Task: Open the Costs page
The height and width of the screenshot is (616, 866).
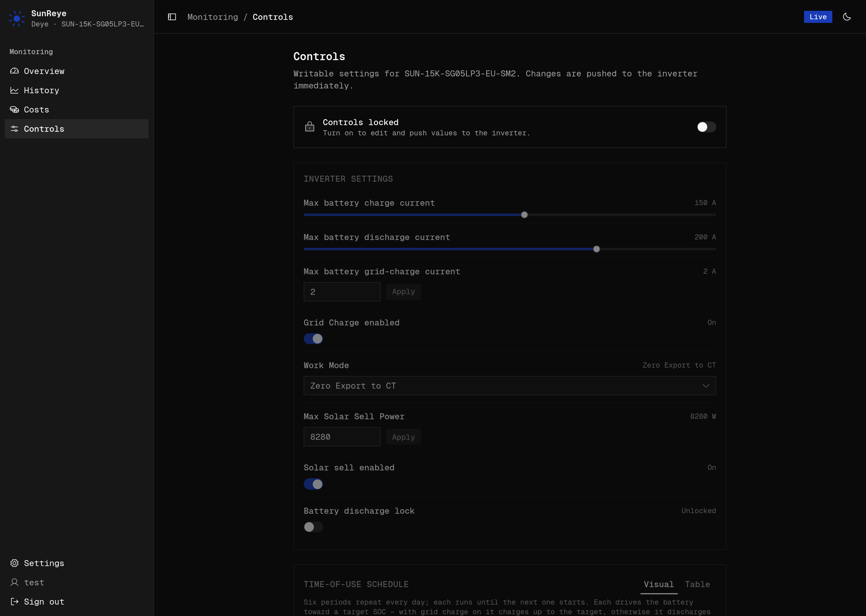Action: (x=77, y=109)
